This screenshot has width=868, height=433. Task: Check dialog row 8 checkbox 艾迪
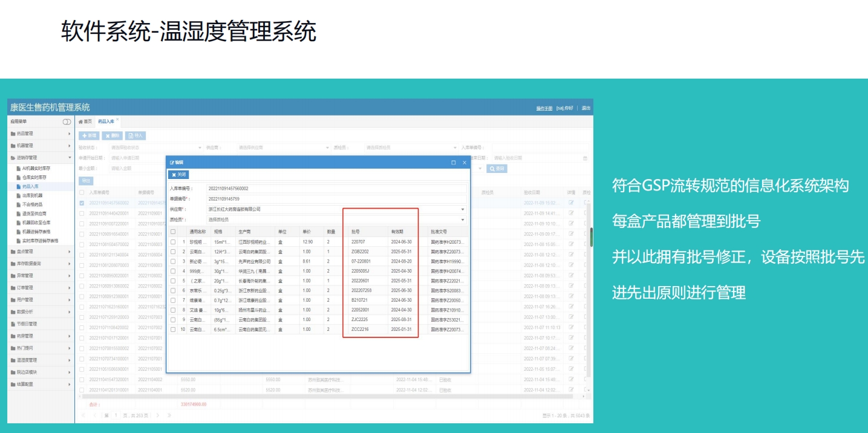coord(174,310)
